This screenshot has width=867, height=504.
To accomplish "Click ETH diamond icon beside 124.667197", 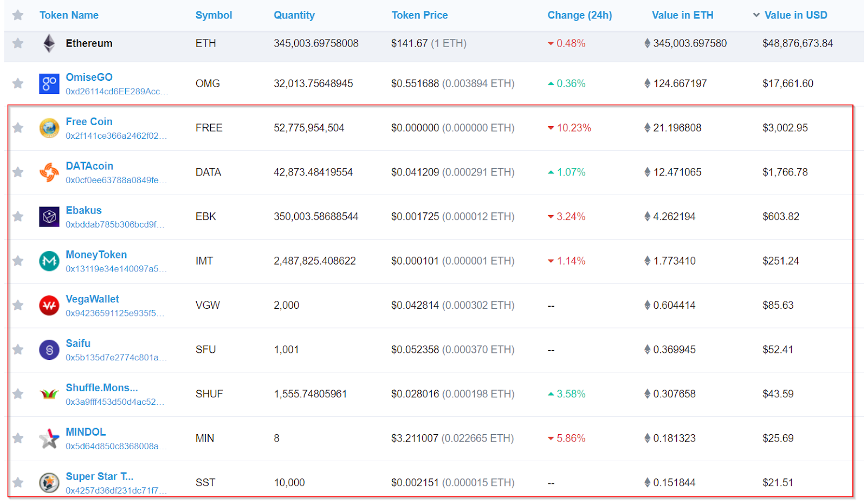I will pyautogui.click(x=647, y=83).
